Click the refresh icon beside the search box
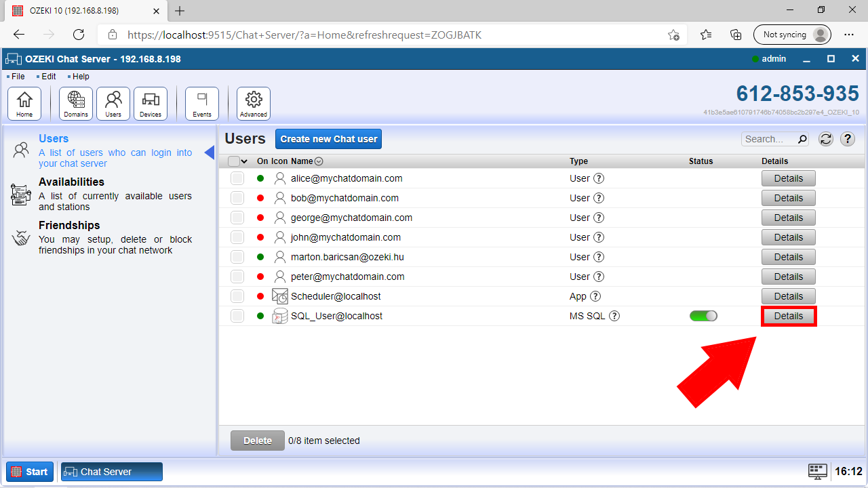This screenshot has height=488, width=868. 825,139
